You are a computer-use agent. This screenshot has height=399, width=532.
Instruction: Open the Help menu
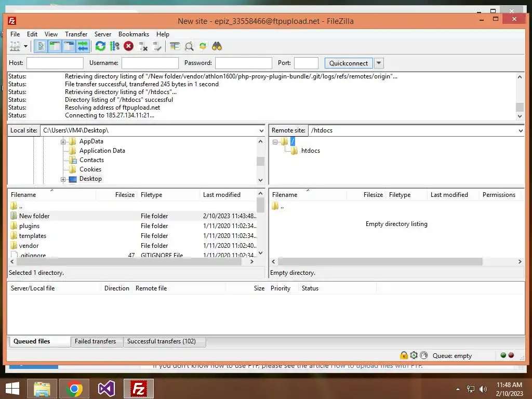point(163,34)
